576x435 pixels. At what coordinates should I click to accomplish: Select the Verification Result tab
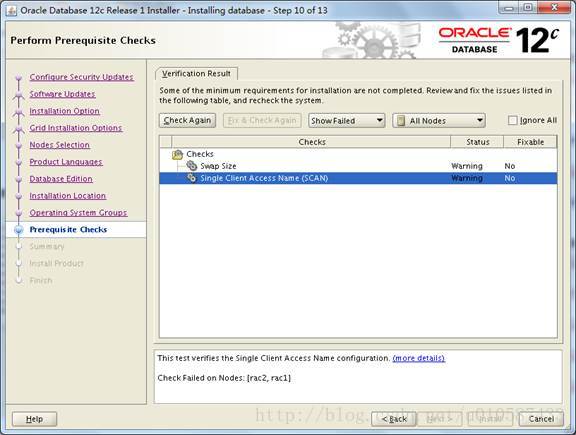[x=196, y=73]
